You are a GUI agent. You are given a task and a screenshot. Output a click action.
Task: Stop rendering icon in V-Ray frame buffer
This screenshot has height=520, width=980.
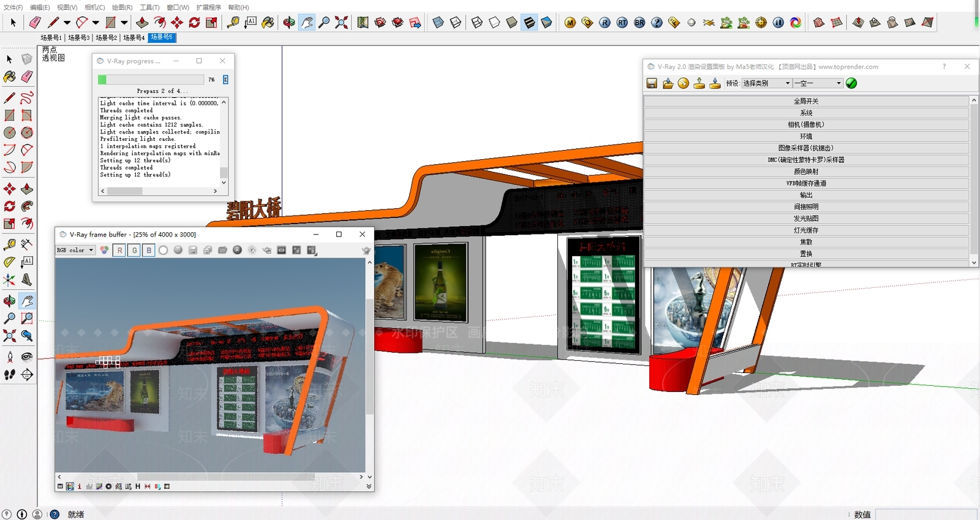(x=237, y=250)
